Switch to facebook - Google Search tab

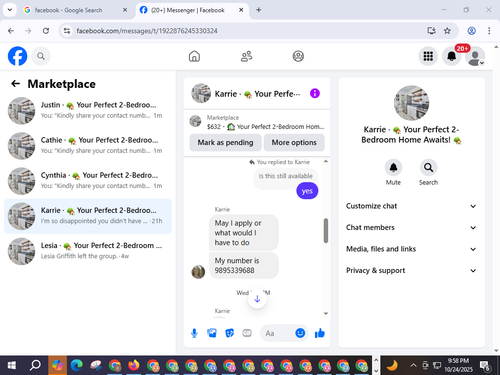(68, 10)
